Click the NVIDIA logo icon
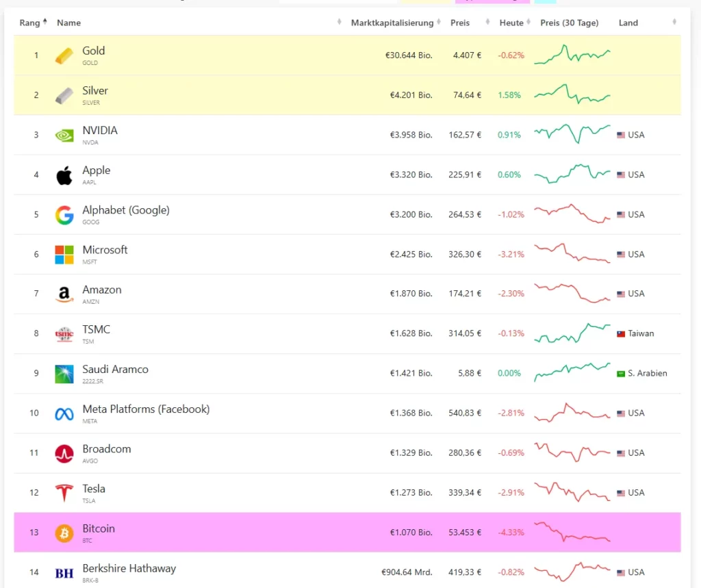701x588 pixels. pos(64,135)
